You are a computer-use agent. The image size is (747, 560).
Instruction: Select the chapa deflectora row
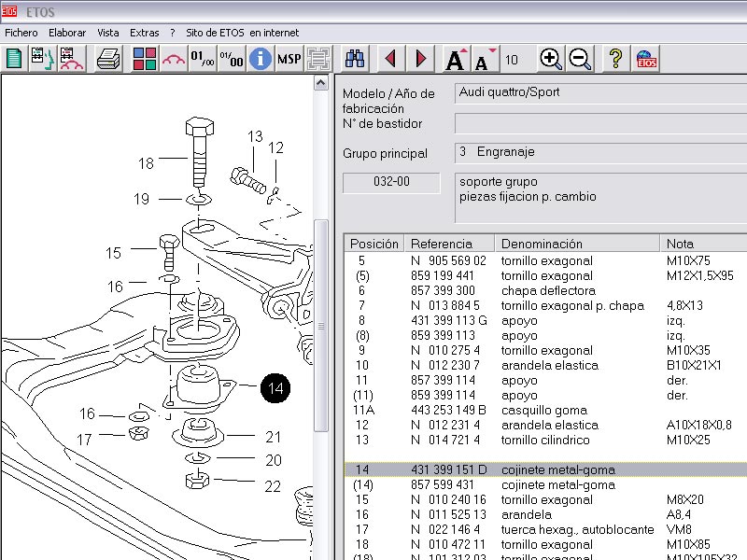click(545, 290)
